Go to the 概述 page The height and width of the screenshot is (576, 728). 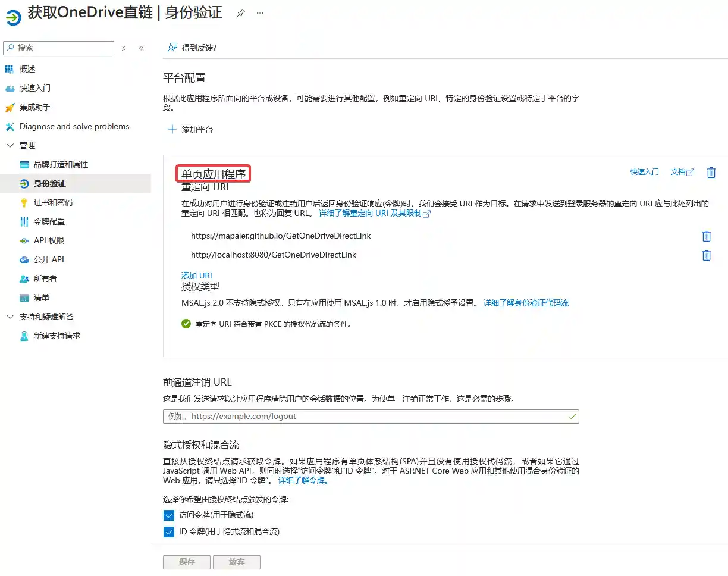coord(28,69)
